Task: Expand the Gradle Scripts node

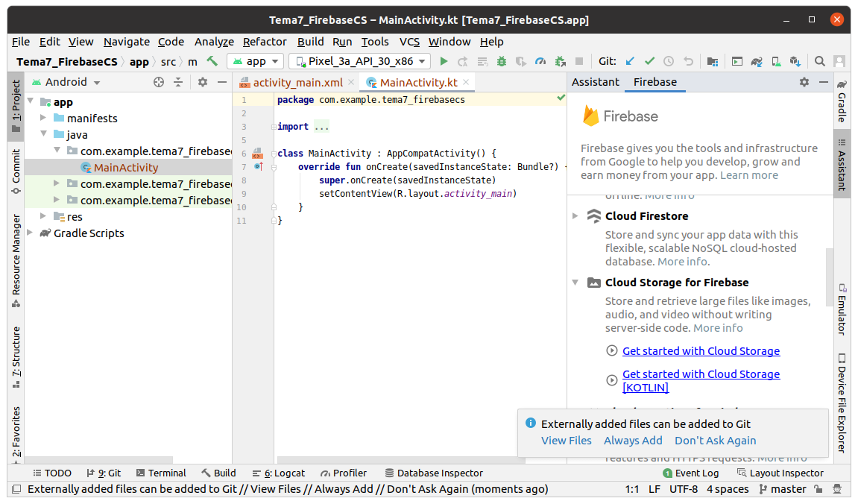Action: coord(31,233)
